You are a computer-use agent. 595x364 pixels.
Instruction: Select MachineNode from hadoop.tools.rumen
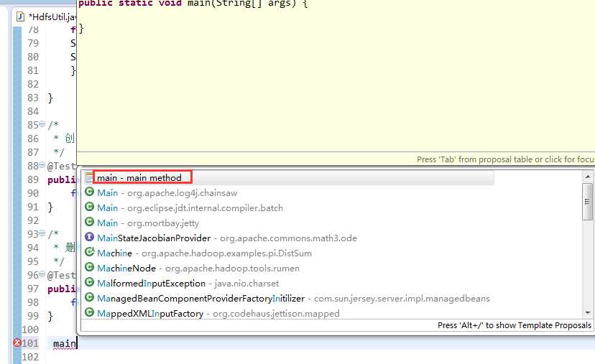coord(198,269)
